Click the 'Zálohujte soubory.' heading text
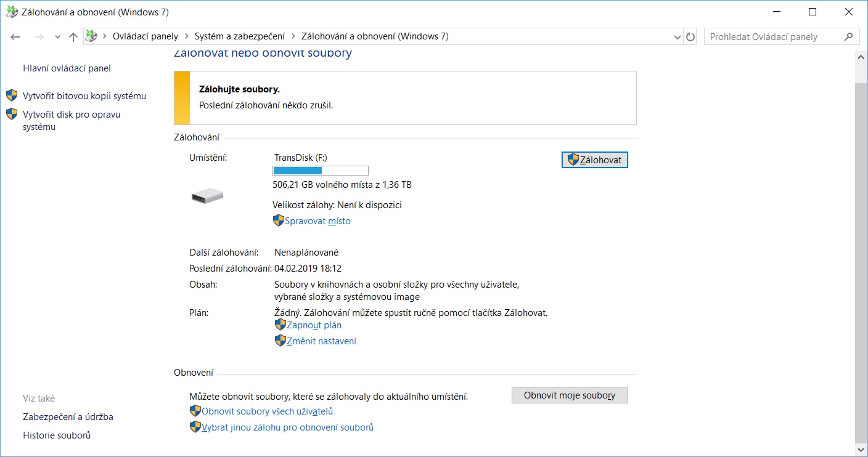868x457 pixels. point(239,90)
